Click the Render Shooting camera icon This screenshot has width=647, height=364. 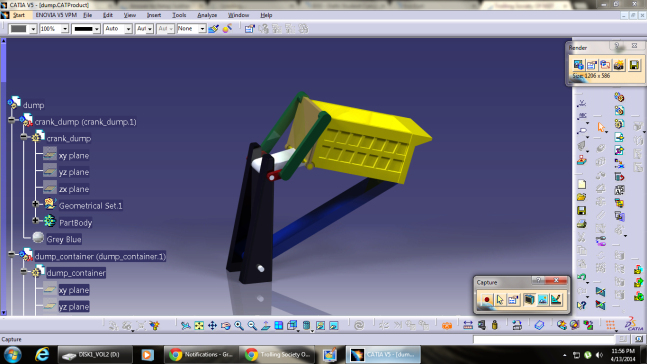coord(619,65)
